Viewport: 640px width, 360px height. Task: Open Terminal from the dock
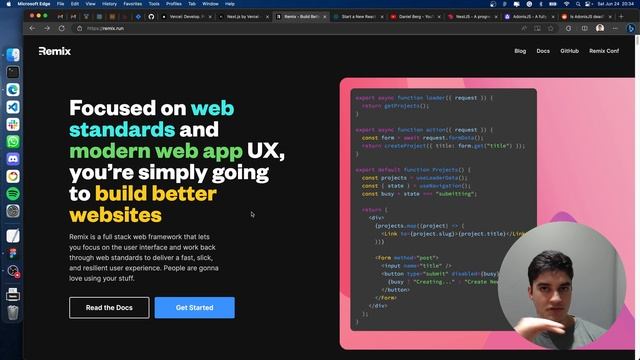pyautogui.click(x=13, y=72)
